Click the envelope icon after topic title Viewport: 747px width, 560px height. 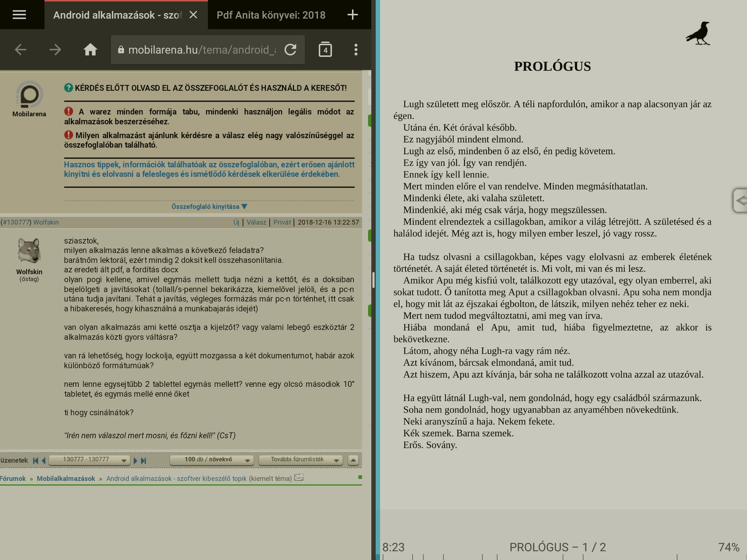pos(299,478)
